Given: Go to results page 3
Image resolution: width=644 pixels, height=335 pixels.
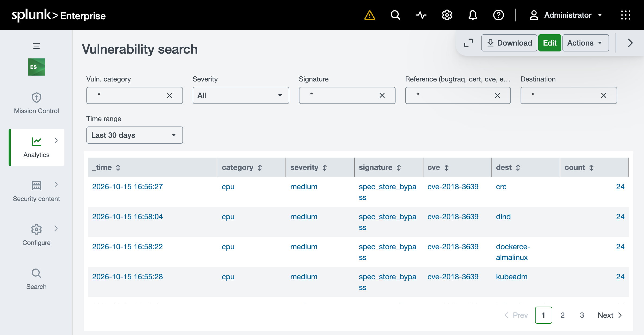Looking at the screenshot, I should click(x=582, y=315).
